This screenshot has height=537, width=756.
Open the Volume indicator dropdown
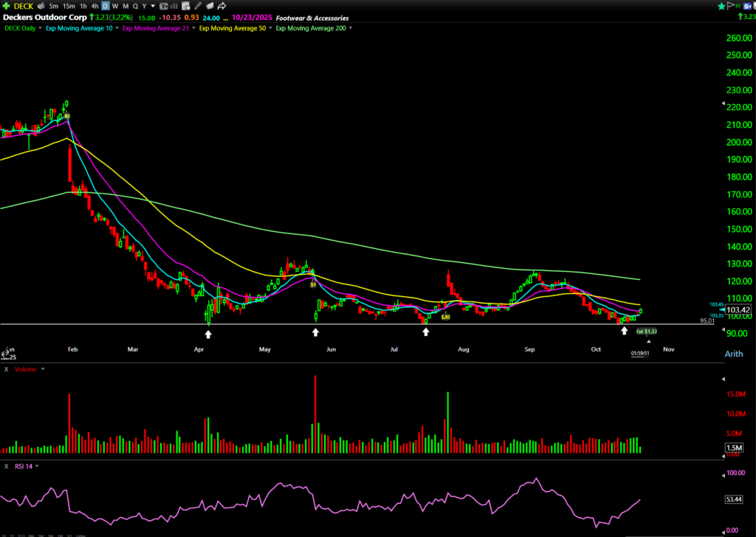tap(43, 369)
